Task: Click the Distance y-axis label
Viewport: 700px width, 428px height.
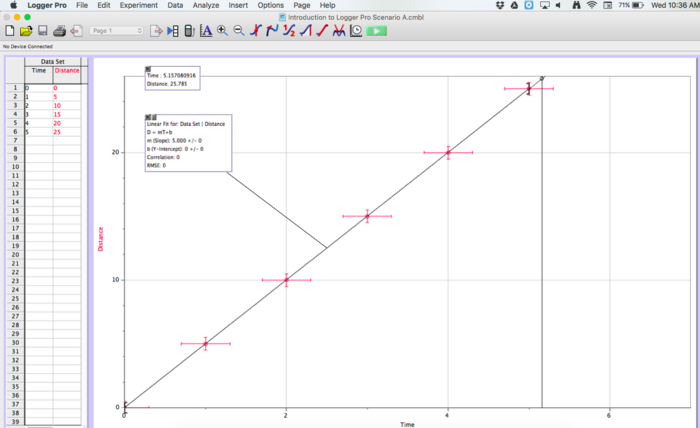Action: (100, 238)
